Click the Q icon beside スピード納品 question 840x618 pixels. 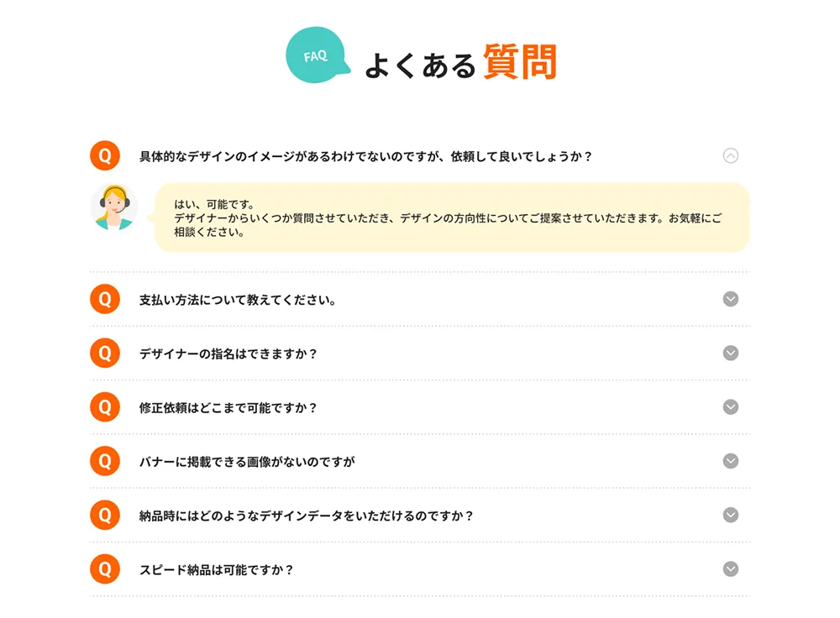point(105,568)
